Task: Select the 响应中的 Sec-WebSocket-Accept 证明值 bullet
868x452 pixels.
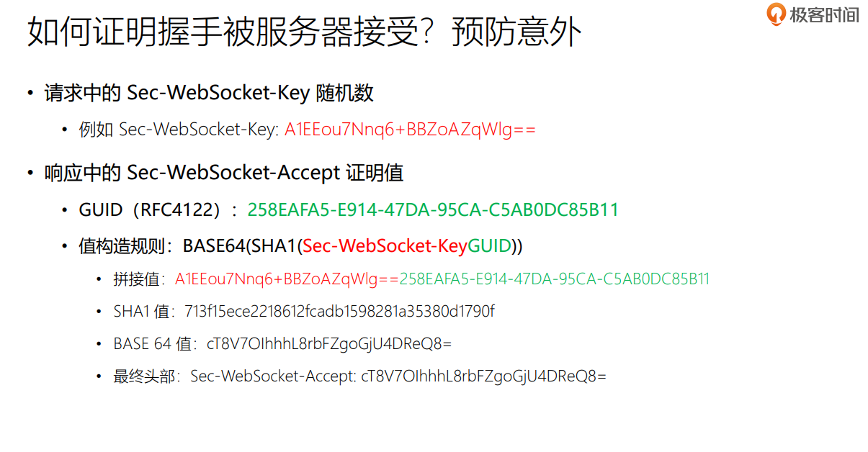Action: (x=223, y=173)
